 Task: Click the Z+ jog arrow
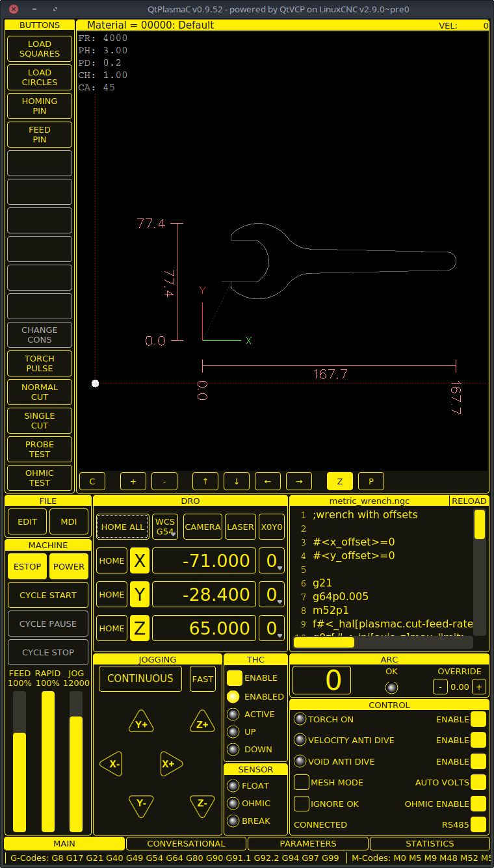click(202, 722)
